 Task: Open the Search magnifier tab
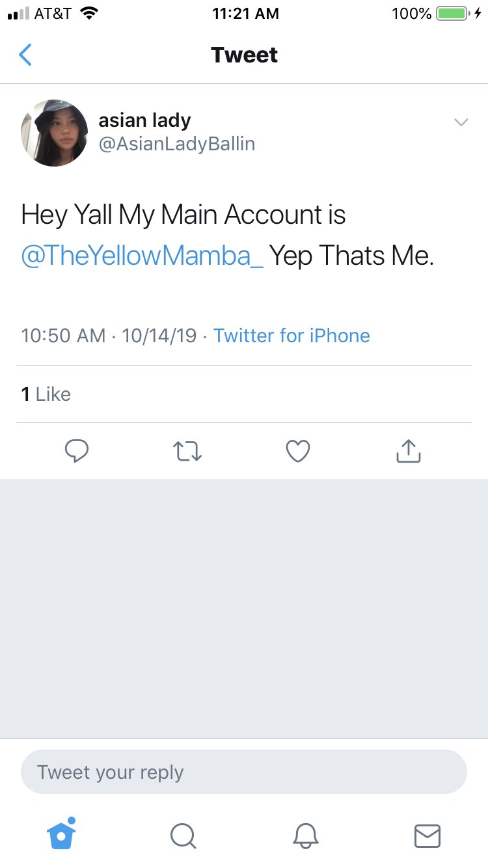(183, 835)
